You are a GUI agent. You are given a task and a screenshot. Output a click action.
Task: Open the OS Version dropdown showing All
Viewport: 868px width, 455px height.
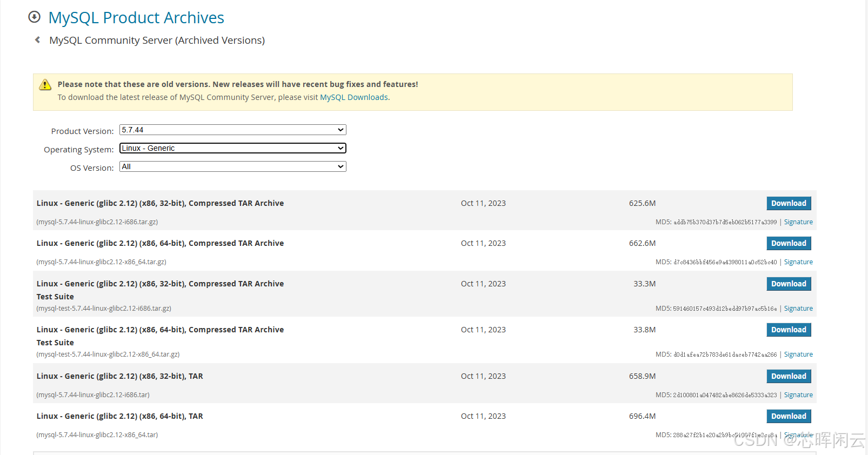coord(233,166)
